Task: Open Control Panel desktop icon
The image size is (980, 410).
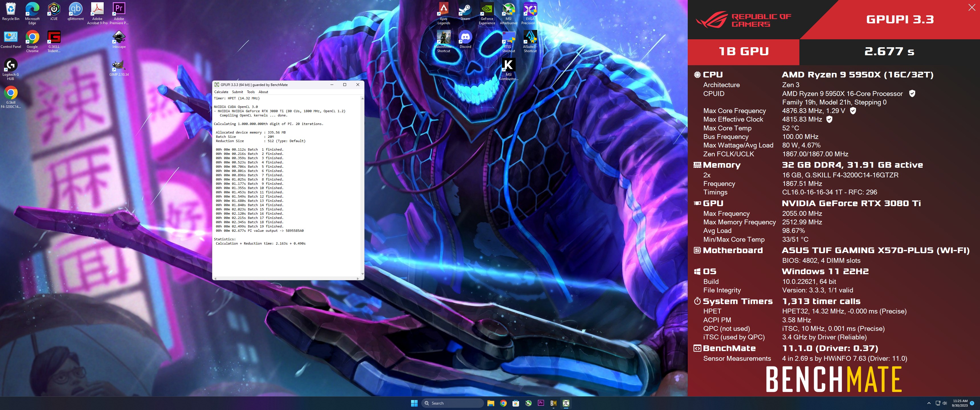Action: 11,40
